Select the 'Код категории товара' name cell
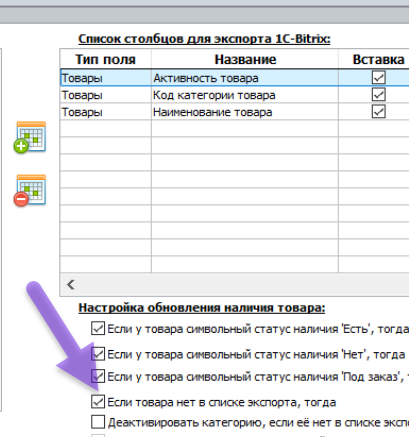This screenshot has width=409, height=437. [x=245, y=95]
